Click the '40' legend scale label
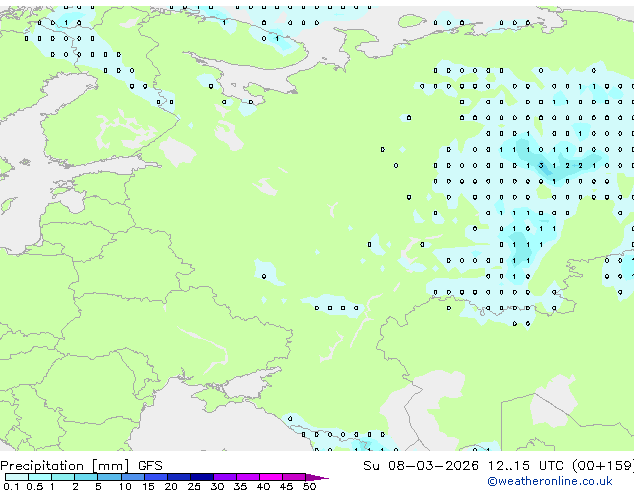 point(263,486)
